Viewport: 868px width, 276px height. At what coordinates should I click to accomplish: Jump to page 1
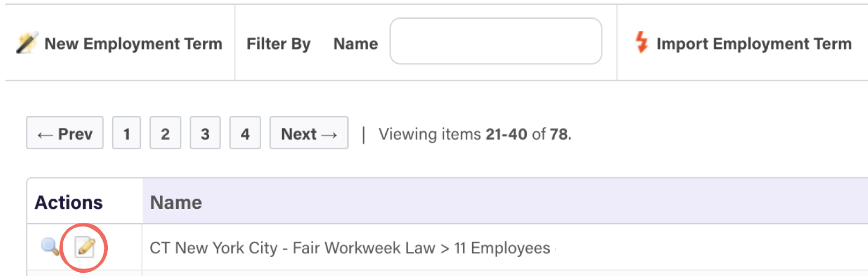pyautogui.click(x=127, y=133)
